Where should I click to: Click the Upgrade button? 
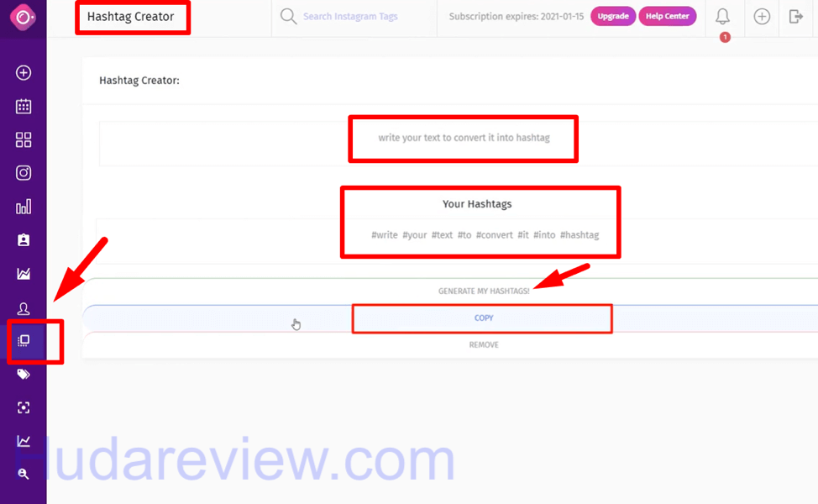pyautogui.click(x=613, y=16)
